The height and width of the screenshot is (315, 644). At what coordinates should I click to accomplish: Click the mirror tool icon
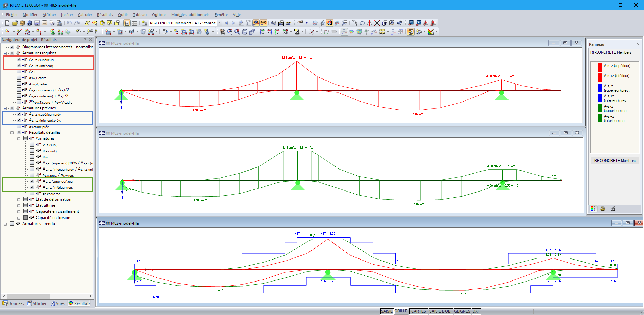pos(370,23)
